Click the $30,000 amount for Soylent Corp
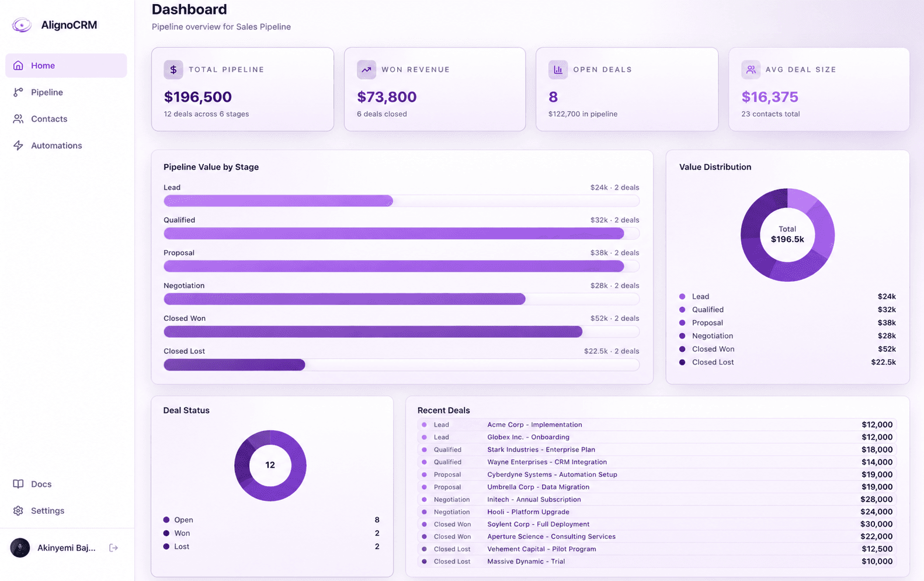 [x=877, y=524]
